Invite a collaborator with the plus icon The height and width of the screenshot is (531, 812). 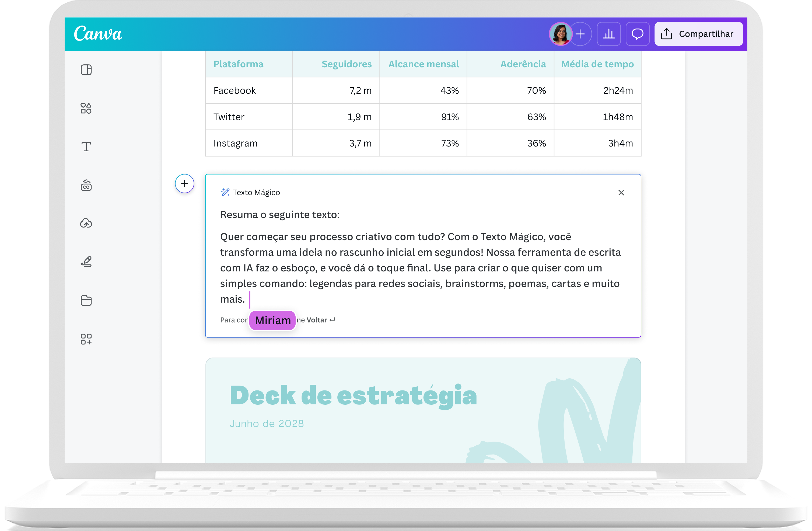tap(580, 34)
